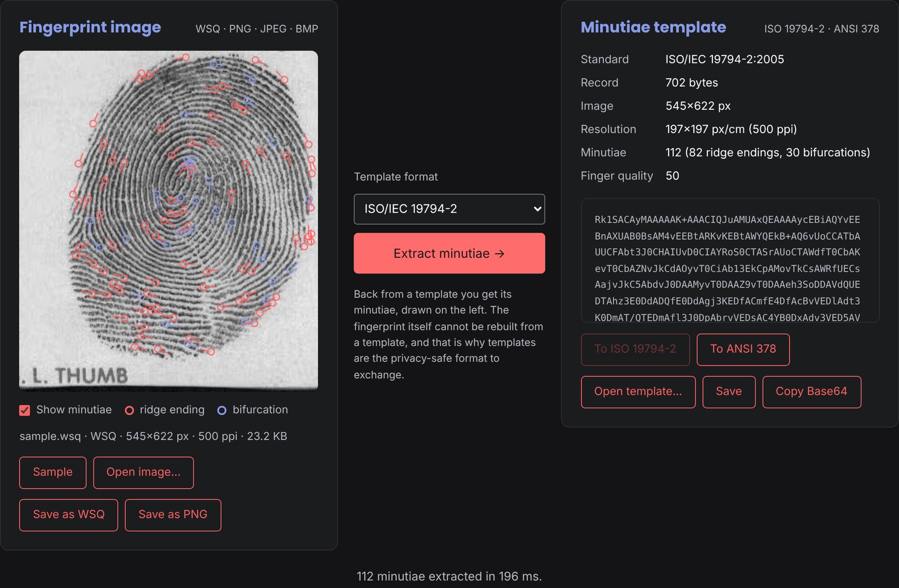899x588 pixels.
Task: Click the "Minutiae template" panel heading
Action: click(653, 27)
